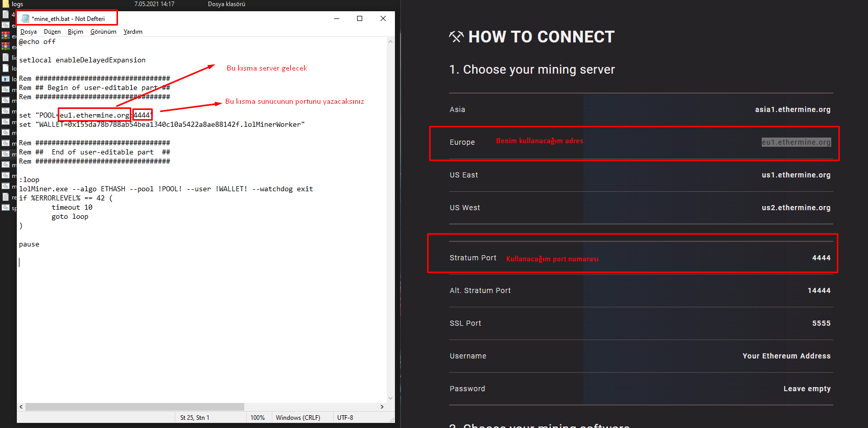Click the 'Your Ethereum Address' value
The height and width of the screenshot is (428, 868).
tap(787, 356)
